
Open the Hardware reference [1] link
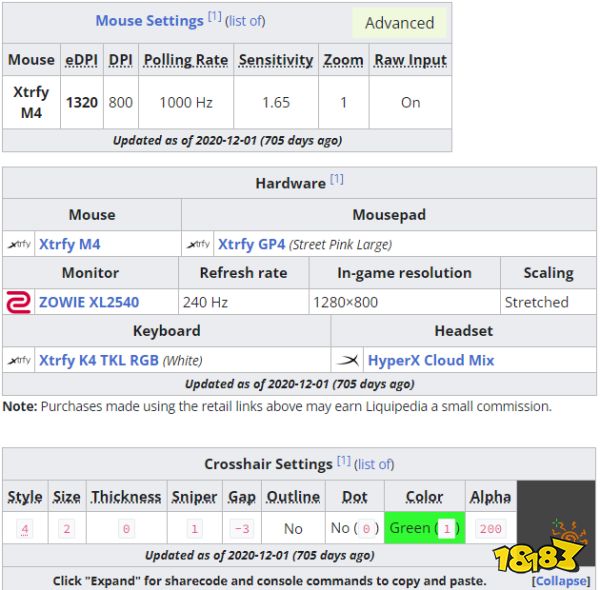click(x=337, y=179)
